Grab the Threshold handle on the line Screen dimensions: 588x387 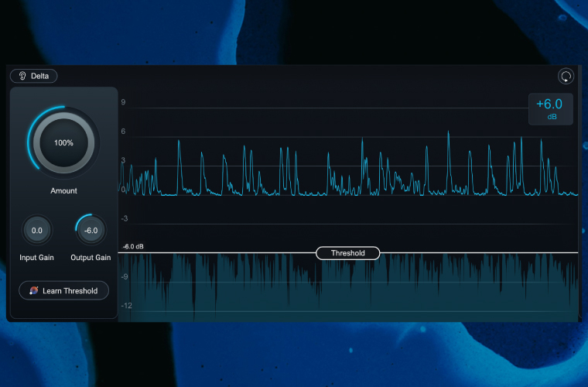[x=347, y=253]
